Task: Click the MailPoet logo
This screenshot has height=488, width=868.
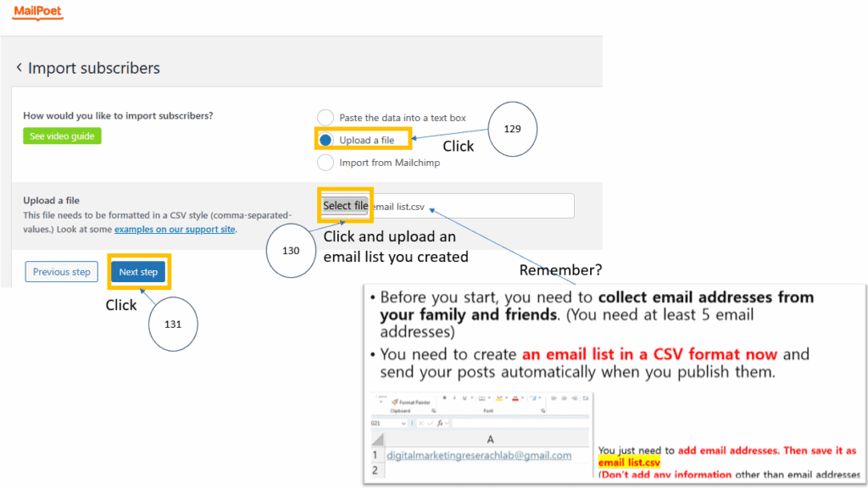Action: [x=38, y=13]
